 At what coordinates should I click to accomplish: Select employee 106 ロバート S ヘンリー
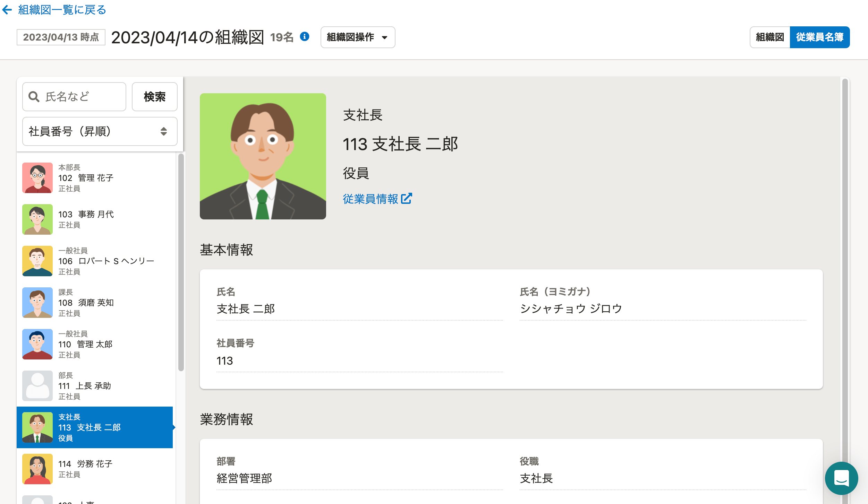point(95,261)
